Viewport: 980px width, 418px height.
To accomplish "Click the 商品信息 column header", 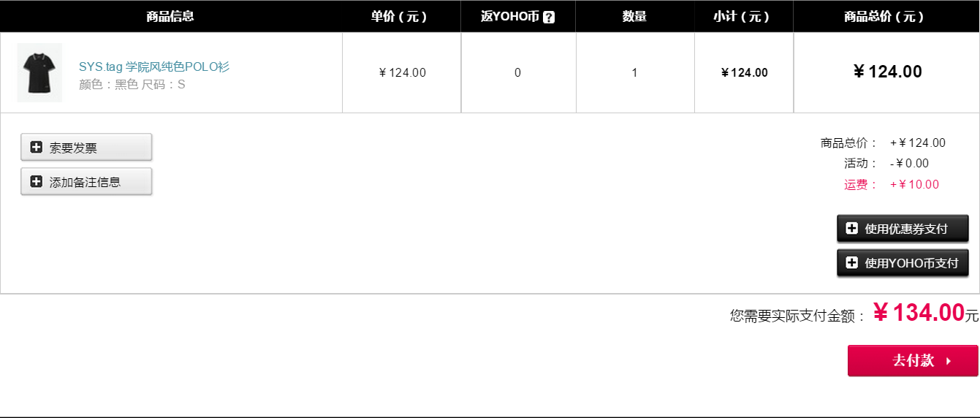I will pyautogui.click(x=170, y=16).
